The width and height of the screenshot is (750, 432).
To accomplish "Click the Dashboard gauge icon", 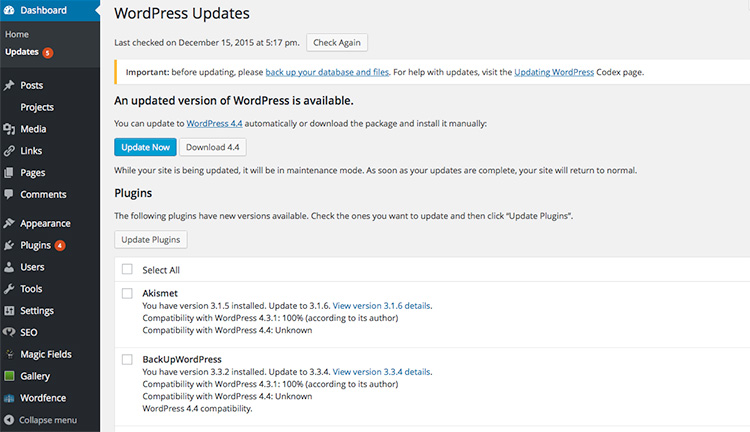I will click(9, 10).
